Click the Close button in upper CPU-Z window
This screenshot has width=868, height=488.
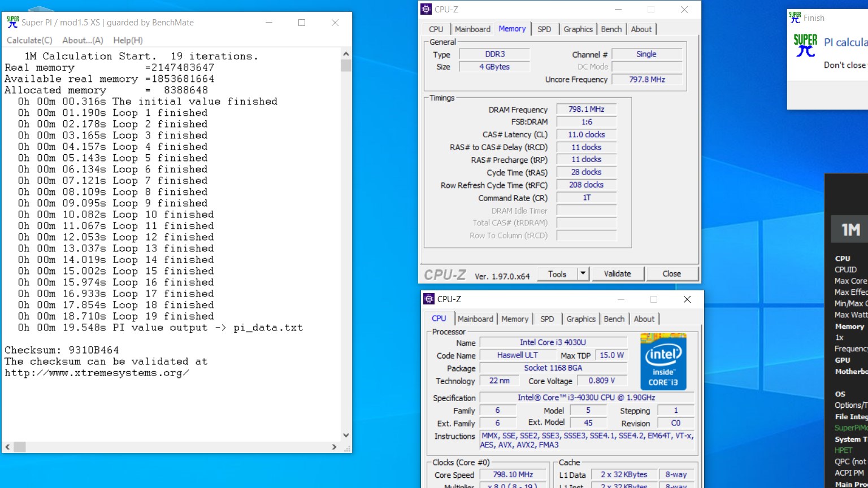pyautogui.click(x=672, y=274)
